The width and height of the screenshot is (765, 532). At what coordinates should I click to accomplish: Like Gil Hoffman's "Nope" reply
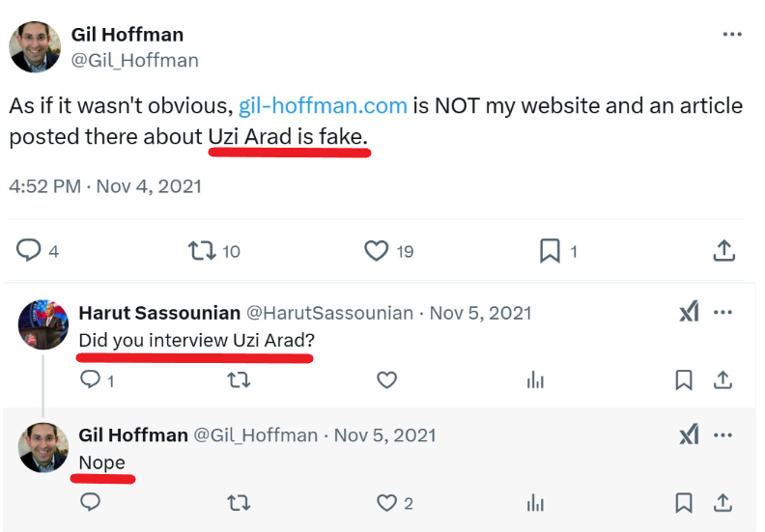click(x=386, y=502)
